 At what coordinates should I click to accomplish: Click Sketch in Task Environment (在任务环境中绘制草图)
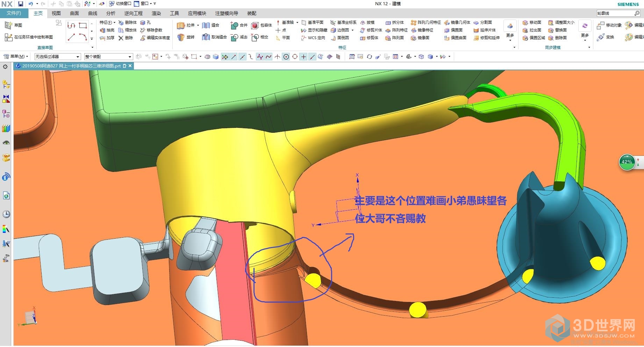(x=29, y=37)
